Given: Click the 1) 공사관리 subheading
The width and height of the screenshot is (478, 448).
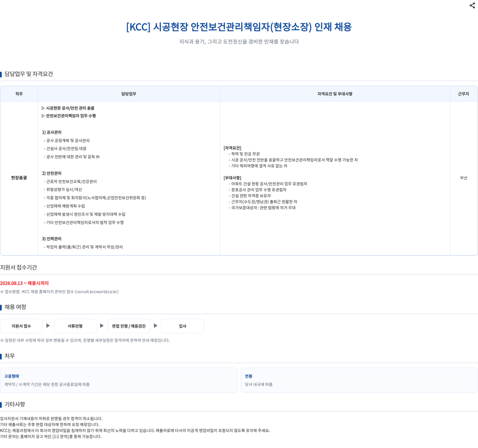Looking at the screenshot, I should click(x=51, y=132).
